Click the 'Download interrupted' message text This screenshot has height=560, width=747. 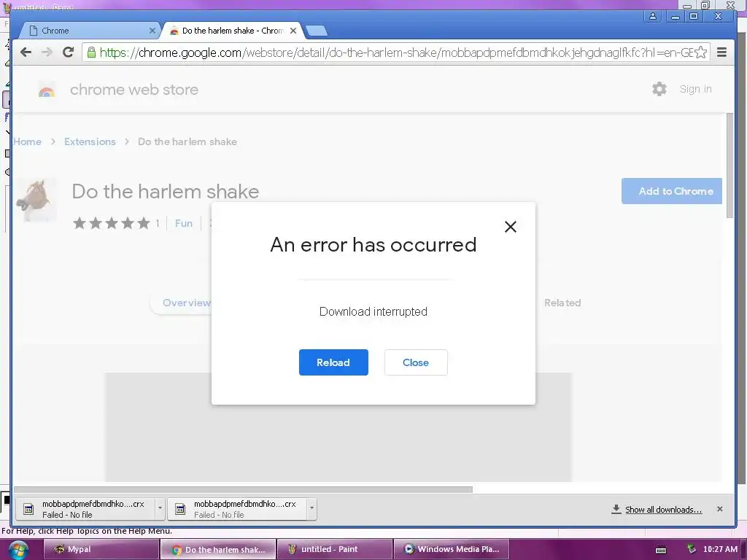pos(373,312)
